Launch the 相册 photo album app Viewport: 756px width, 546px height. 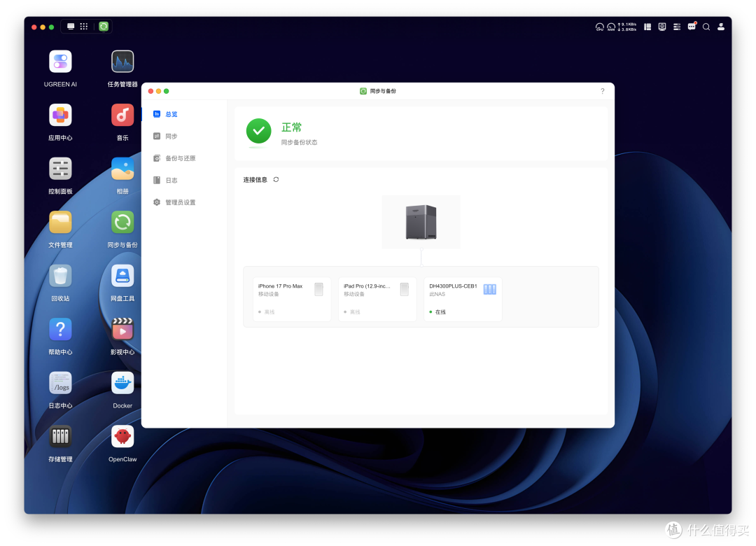coord(122,169)
